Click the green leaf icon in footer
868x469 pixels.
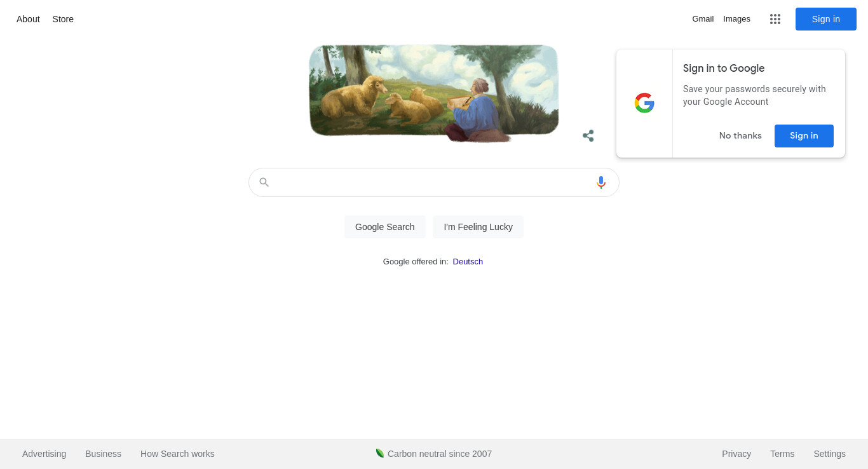tap(380, 453)
